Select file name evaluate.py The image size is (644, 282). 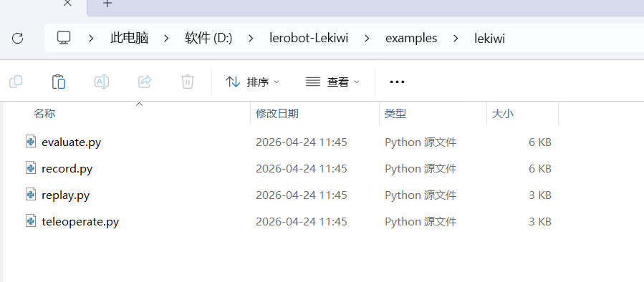72,142
